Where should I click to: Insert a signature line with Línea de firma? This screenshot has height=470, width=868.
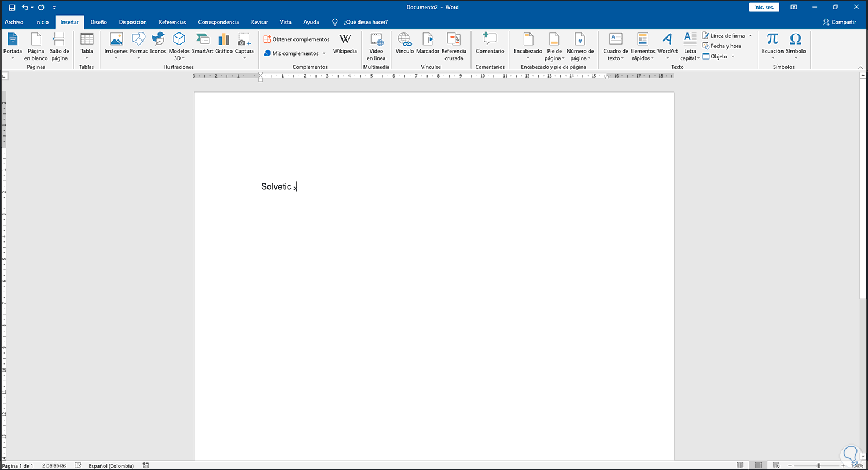[x=723, y=36]
